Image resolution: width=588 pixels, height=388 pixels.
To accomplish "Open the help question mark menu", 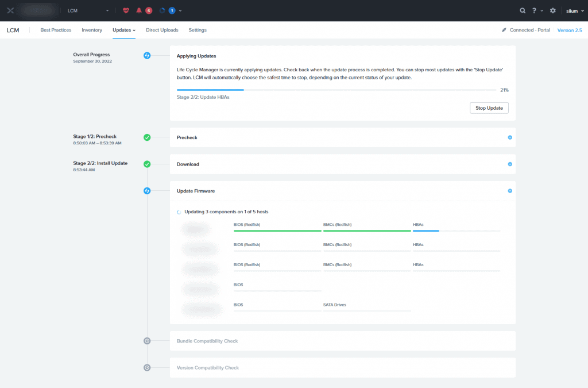I will tap(535, 10).
